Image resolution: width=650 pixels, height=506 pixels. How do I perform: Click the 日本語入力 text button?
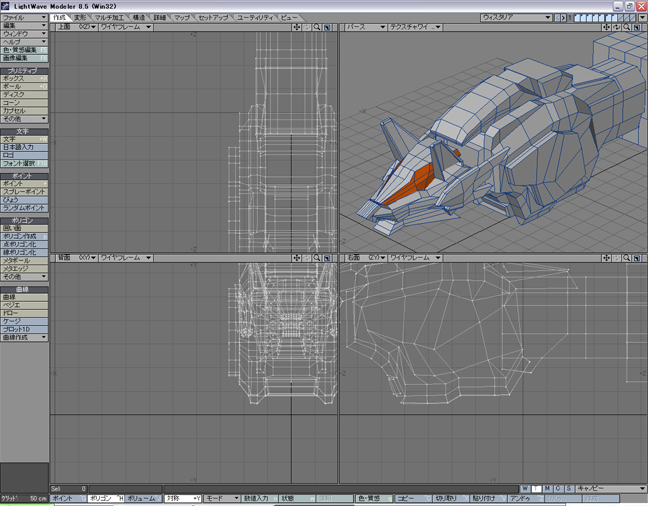(x=24, y=147)
